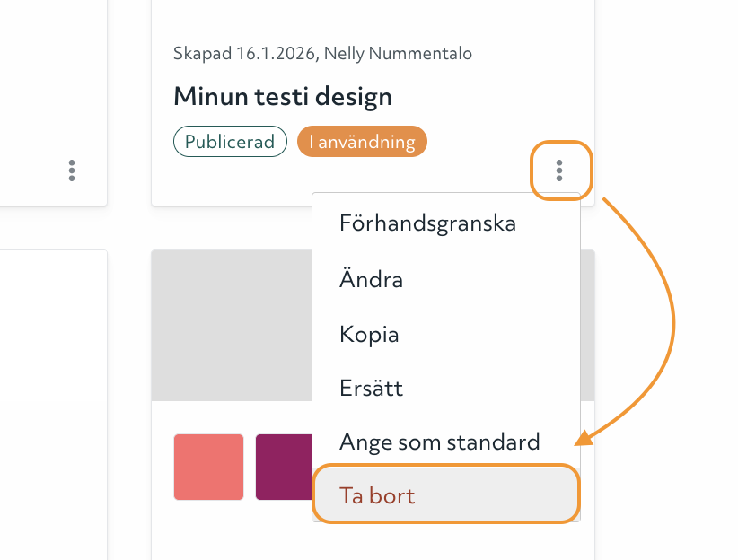Click the author name Nelly Nummentalo
Image resolution: width=738 pixels, height=560 pixels.
(x=398, y=54)
